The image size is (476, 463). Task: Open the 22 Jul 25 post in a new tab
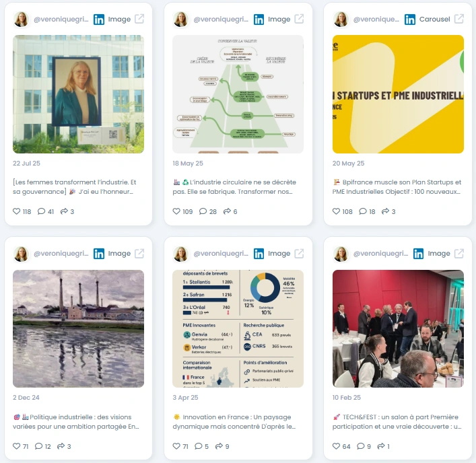[x=139, y=19]
